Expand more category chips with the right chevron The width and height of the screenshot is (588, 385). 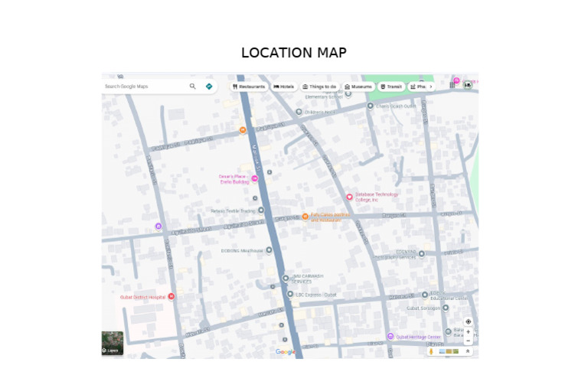coord(431,86)
